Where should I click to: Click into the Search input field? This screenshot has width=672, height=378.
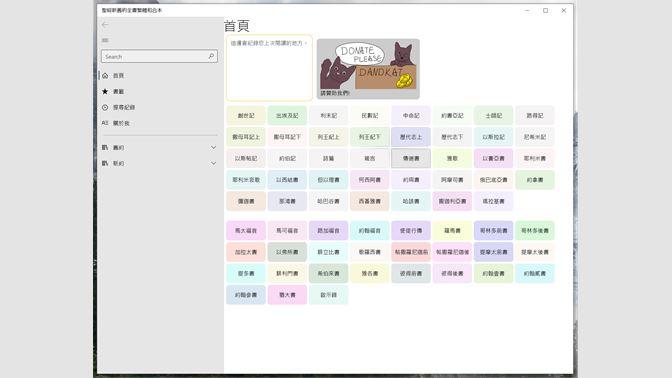click(x=159, y=56)
